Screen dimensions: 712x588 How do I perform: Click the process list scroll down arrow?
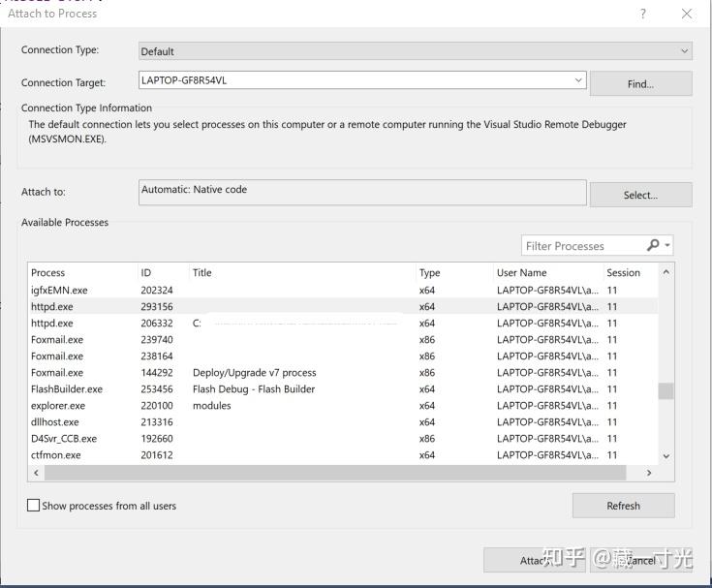click(666, 456)
